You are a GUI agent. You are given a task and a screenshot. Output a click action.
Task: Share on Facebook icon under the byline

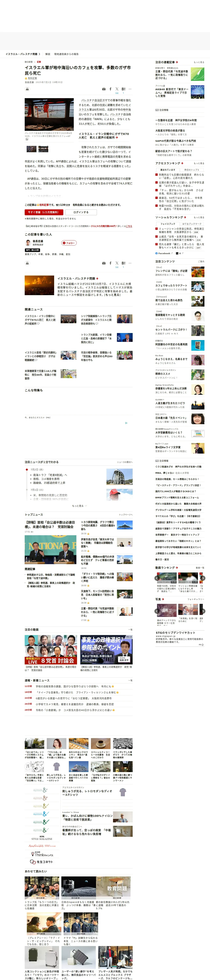(111, 89)
